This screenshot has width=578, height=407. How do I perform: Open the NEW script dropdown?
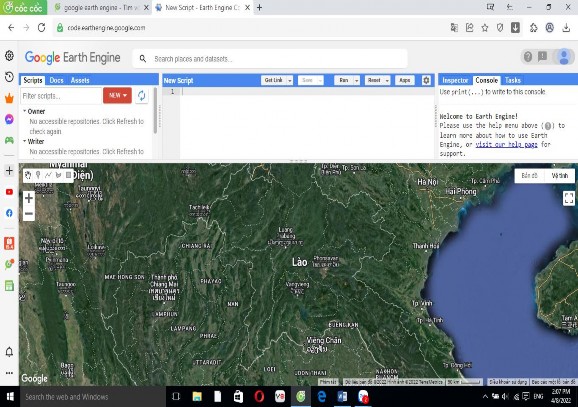(117, 95)
